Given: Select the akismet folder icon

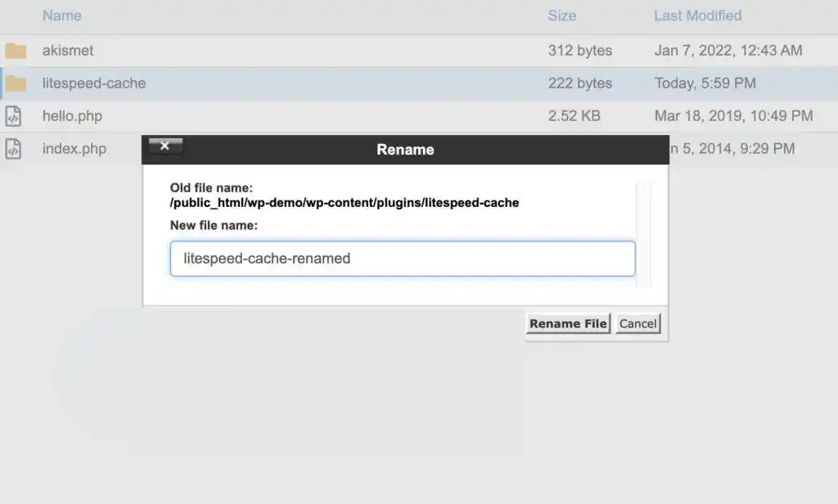Looking at the screenshot, I should point(16,50).
